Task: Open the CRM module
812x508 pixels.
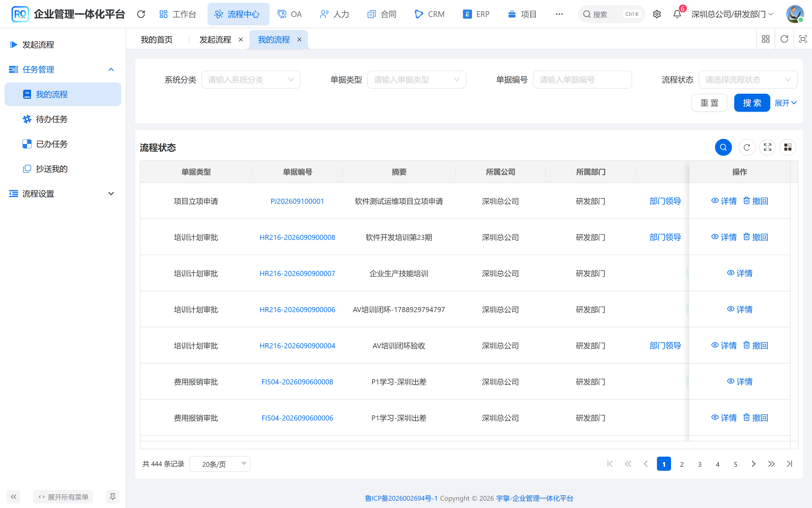Action: tap(430, 14)
